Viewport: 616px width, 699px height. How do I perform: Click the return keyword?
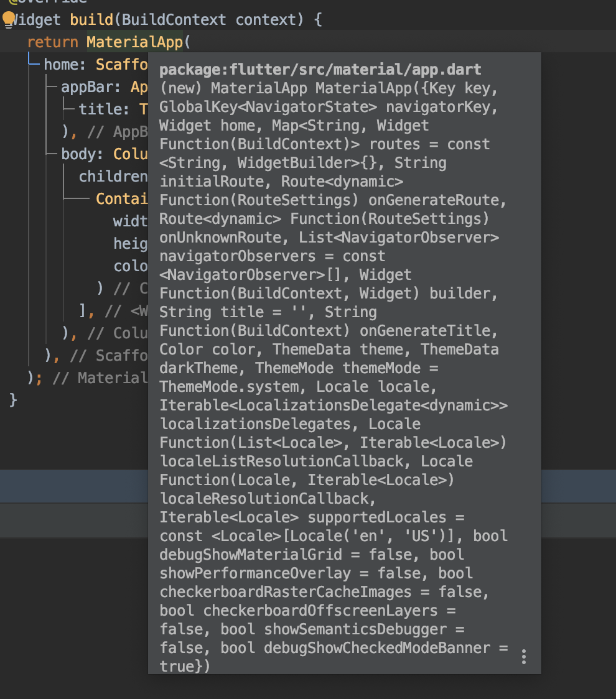coord(53,42)
